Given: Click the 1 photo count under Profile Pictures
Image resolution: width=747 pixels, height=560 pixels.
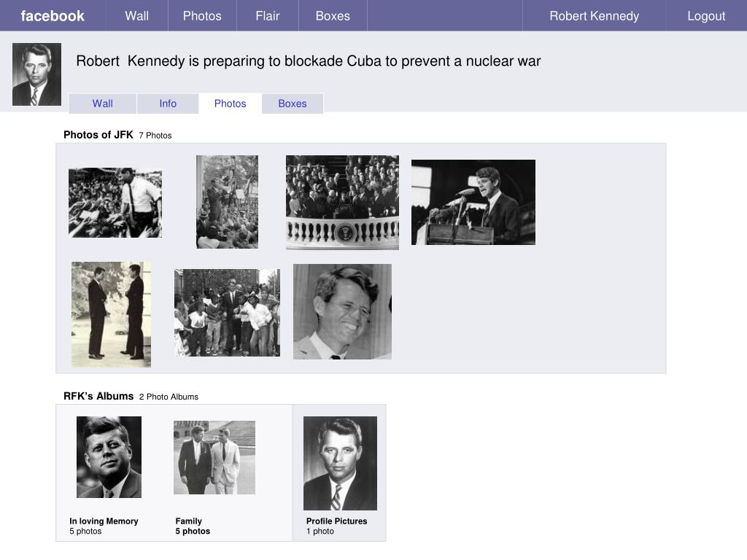Looking at the screenshot, I should [x=320, y=531].
